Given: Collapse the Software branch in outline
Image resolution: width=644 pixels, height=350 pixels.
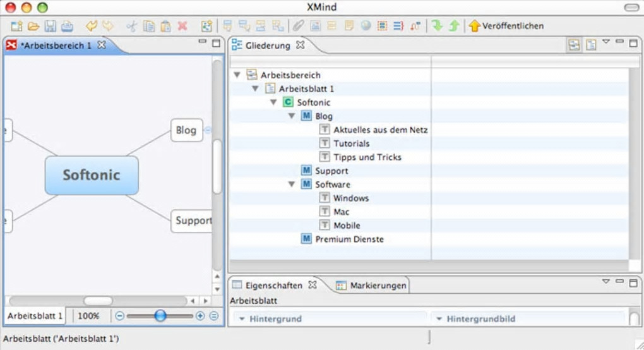Looking at the screenshot, I should pyautogui.click(x=292, y=184).
